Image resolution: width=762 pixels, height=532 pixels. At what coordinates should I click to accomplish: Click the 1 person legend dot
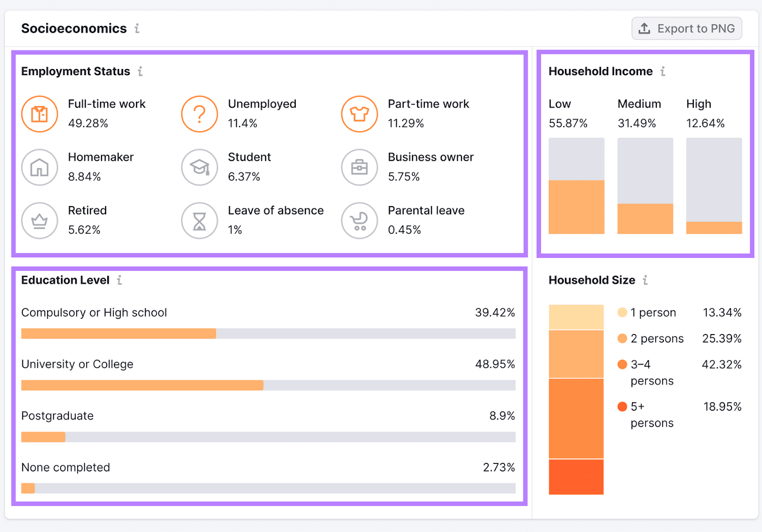point(622,313)
